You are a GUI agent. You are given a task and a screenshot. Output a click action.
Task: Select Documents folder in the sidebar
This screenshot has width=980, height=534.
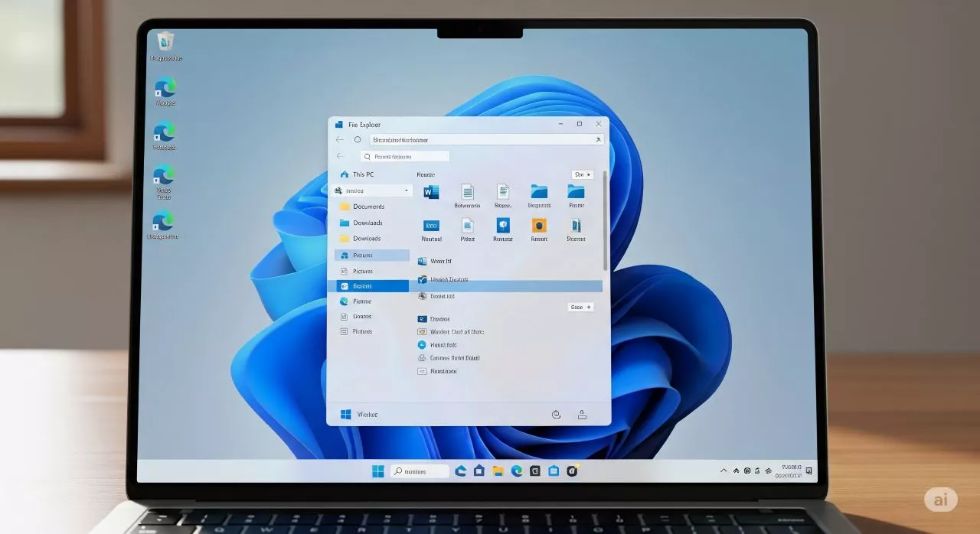pyautogui.click(x=367, y=207)
